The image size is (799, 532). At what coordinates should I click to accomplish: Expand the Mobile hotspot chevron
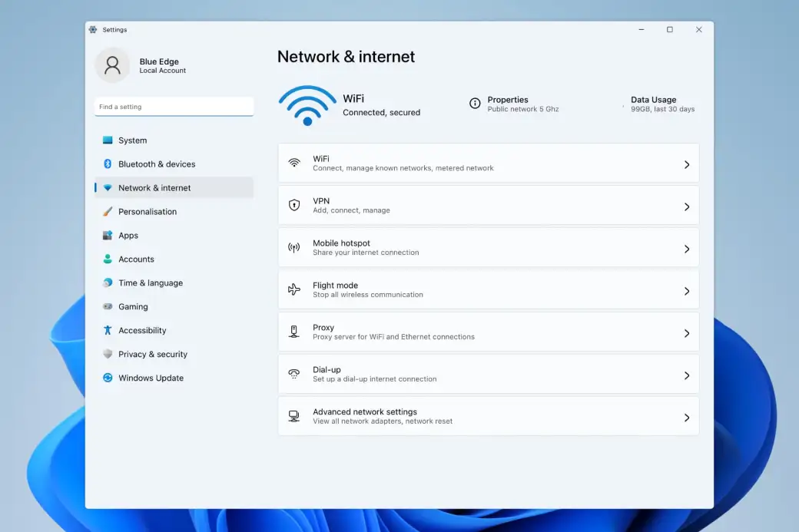tap(687, 249)
